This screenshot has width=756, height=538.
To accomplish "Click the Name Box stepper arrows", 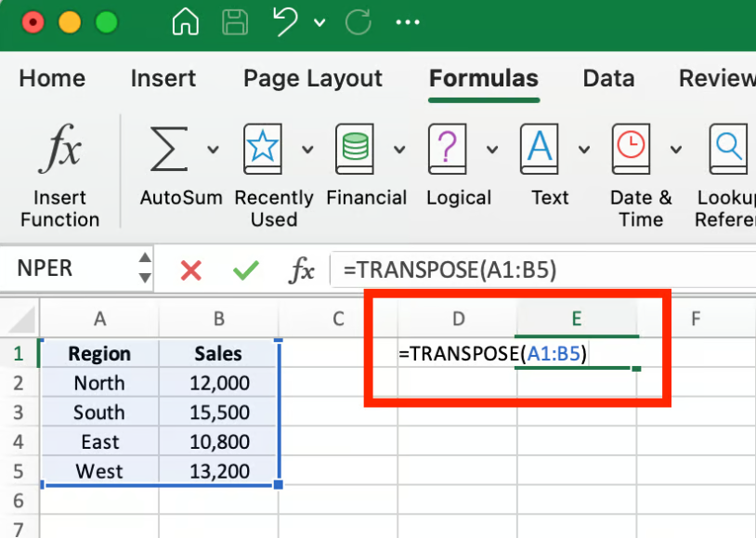I will [x=145, y=269].
